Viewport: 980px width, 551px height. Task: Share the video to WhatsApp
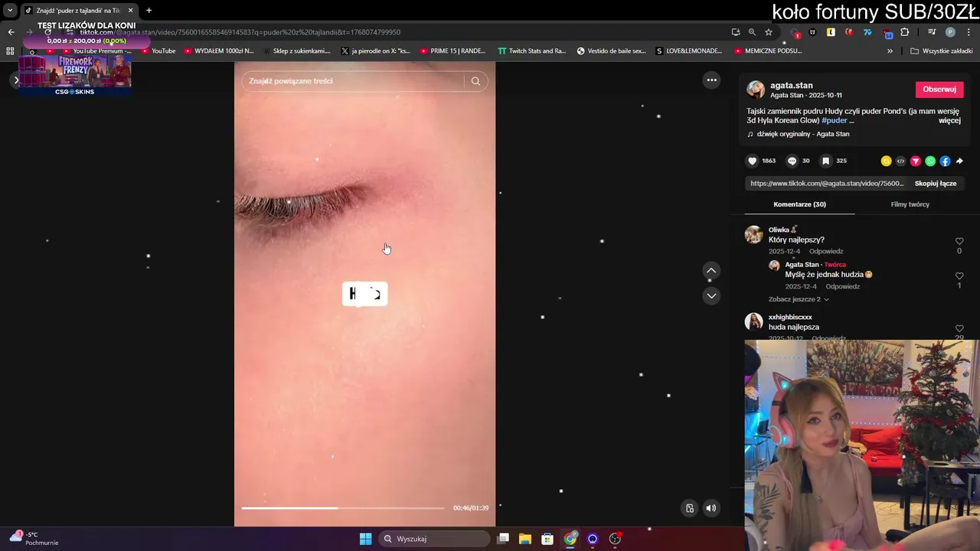(x=930, y=161)
